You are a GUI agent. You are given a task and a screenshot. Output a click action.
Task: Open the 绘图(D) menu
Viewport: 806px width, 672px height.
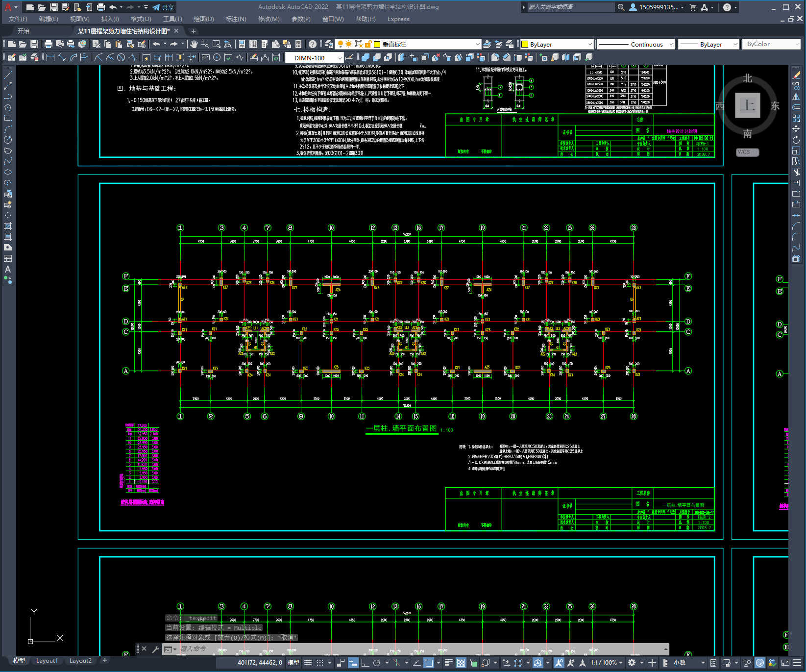pos(204,19)
